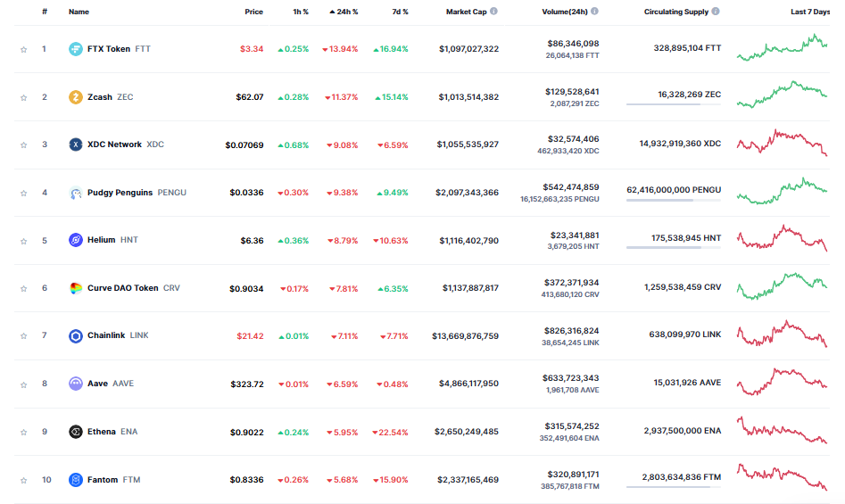Sort table by 7d % header
Image resolution: width=845 pixels, height=504 pixels.
click(x=400, y=12)
